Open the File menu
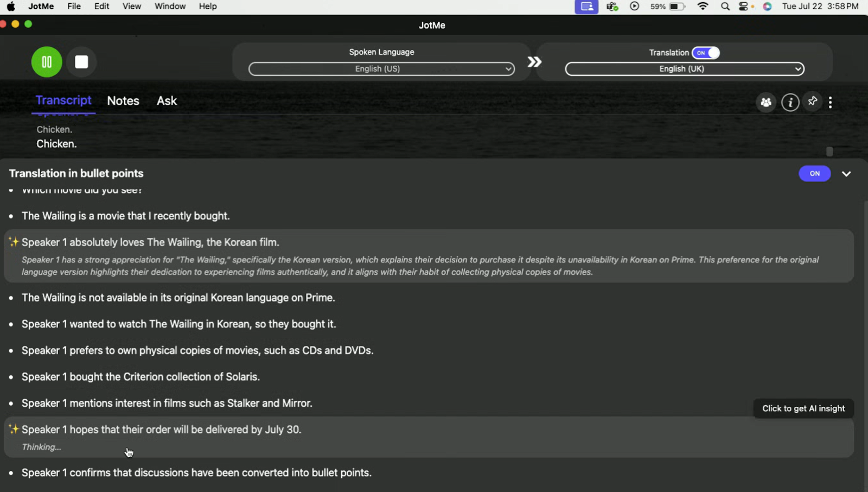This screenshot has height=492, width=868. coord(74,7)
